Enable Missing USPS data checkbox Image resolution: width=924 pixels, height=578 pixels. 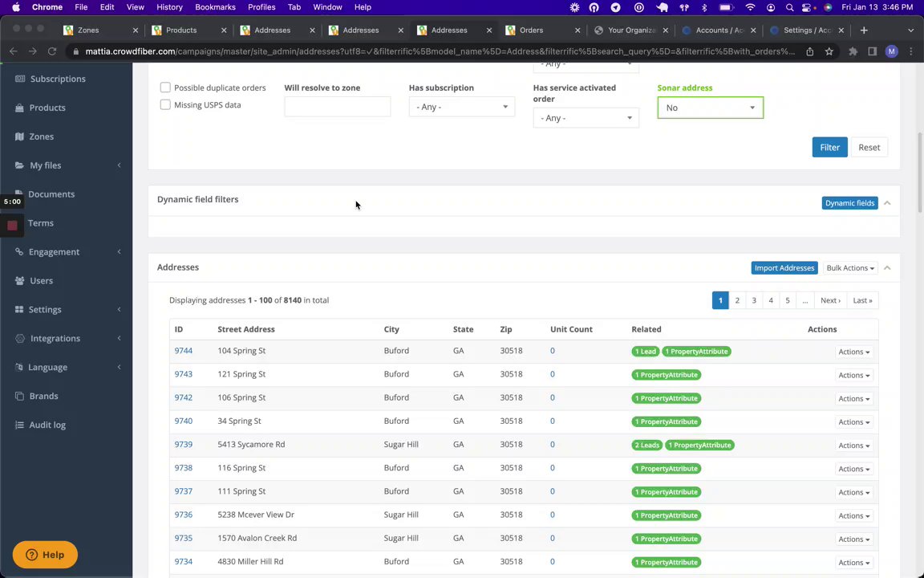click(165, 104)
